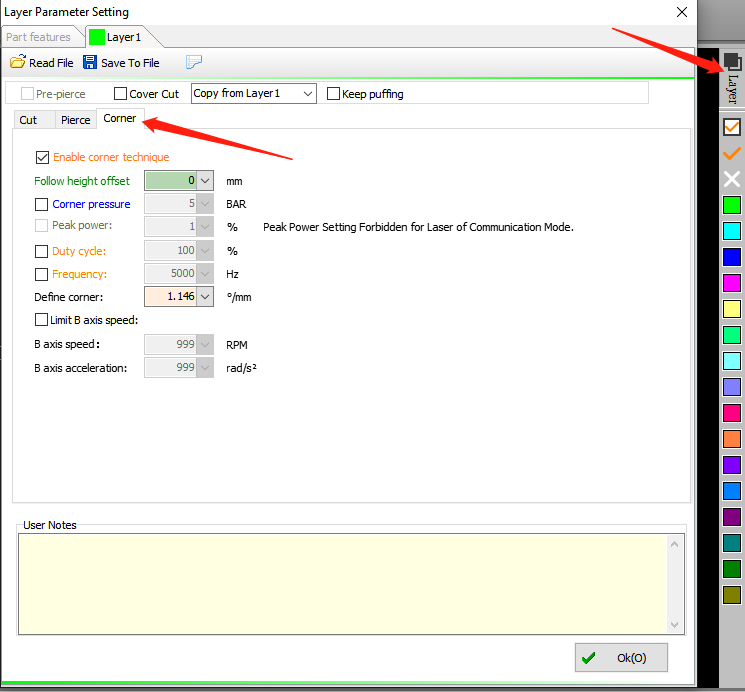Viewport: 745px width, 692px height.
Task: Click the orange checkmark icon in the sidebar
Action: 732,154
